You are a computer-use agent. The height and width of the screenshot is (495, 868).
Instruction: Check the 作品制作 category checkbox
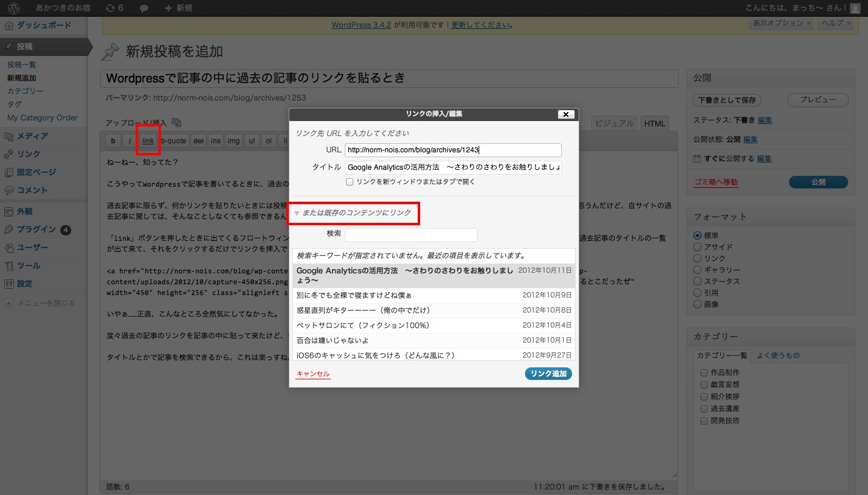pos(703,373)
